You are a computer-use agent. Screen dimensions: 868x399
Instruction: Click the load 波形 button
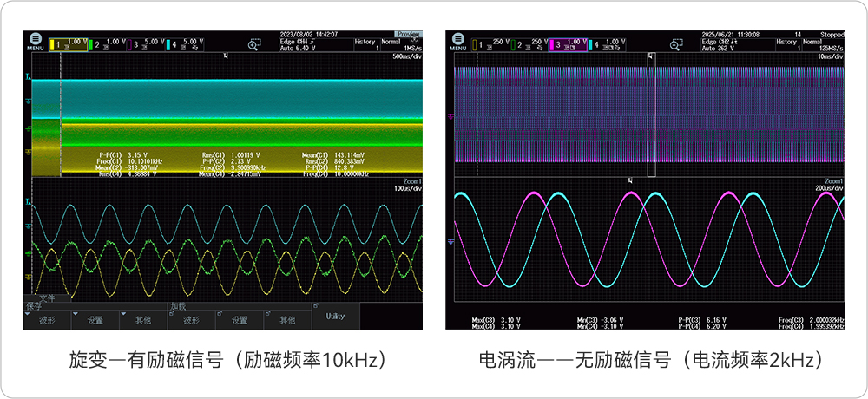(191, 320)
